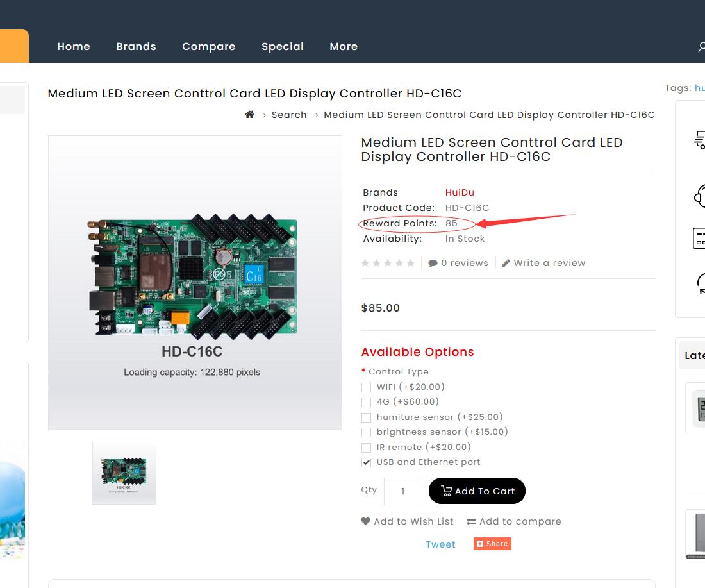
Task: Click the Add To Cart button
Action: coord(477,491)
